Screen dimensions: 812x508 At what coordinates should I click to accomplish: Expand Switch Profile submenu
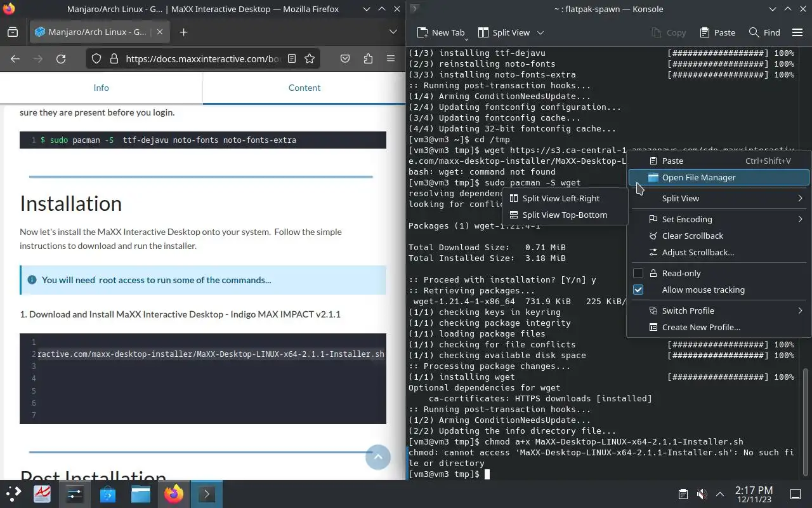[719, 311]
